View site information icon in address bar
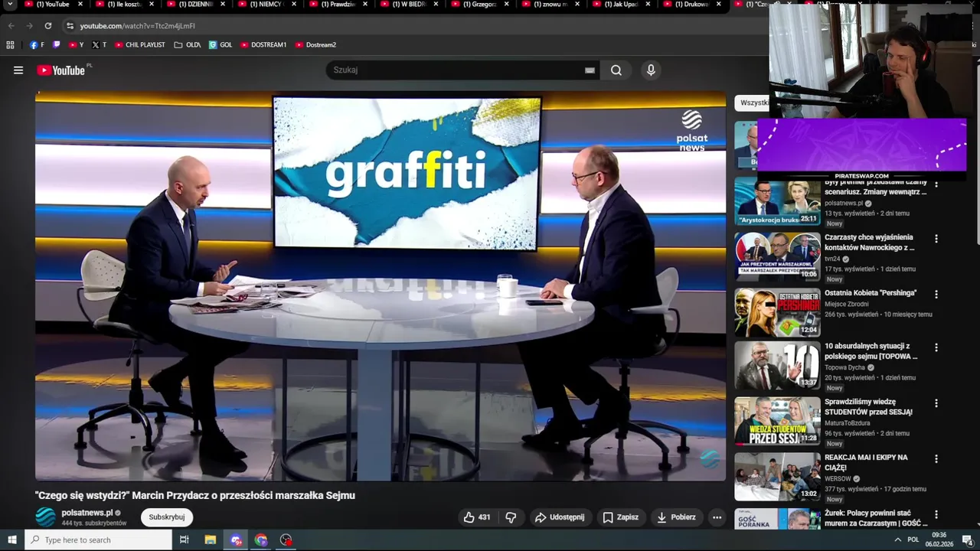The height and width of the screenshot is (551, 980). 70,26
